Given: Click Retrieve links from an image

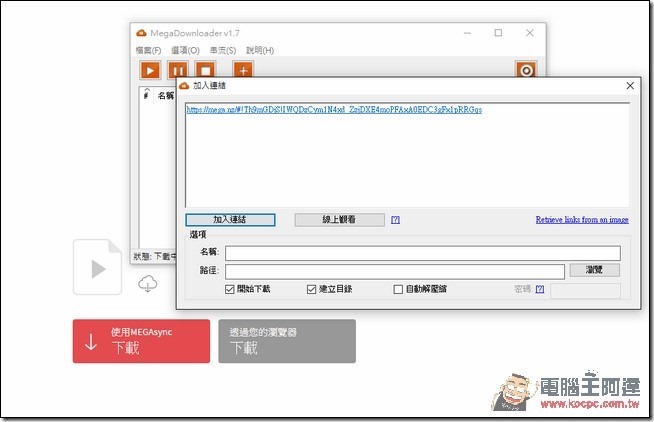Looking at the screenshot, I should click(582, 220).
